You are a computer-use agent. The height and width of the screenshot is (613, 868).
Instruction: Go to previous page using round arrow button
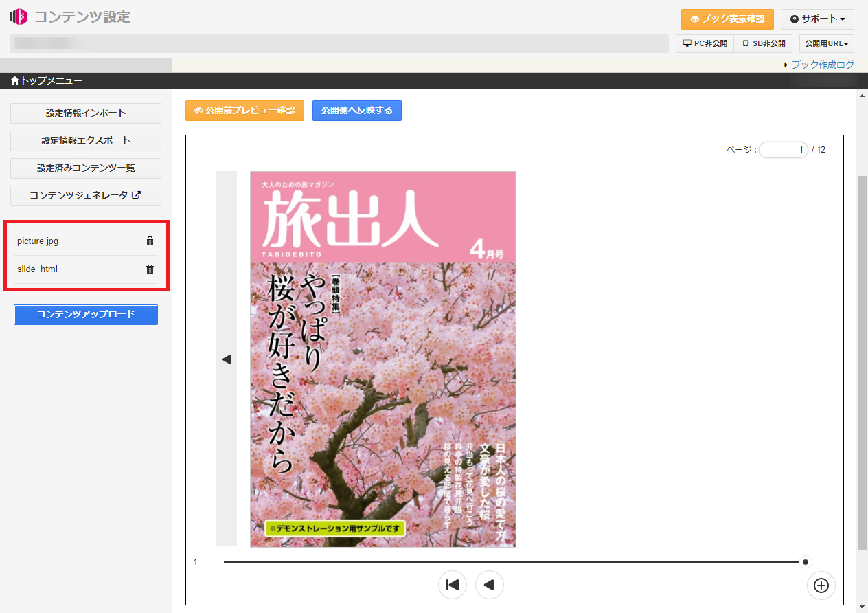[x=490, y=585]
